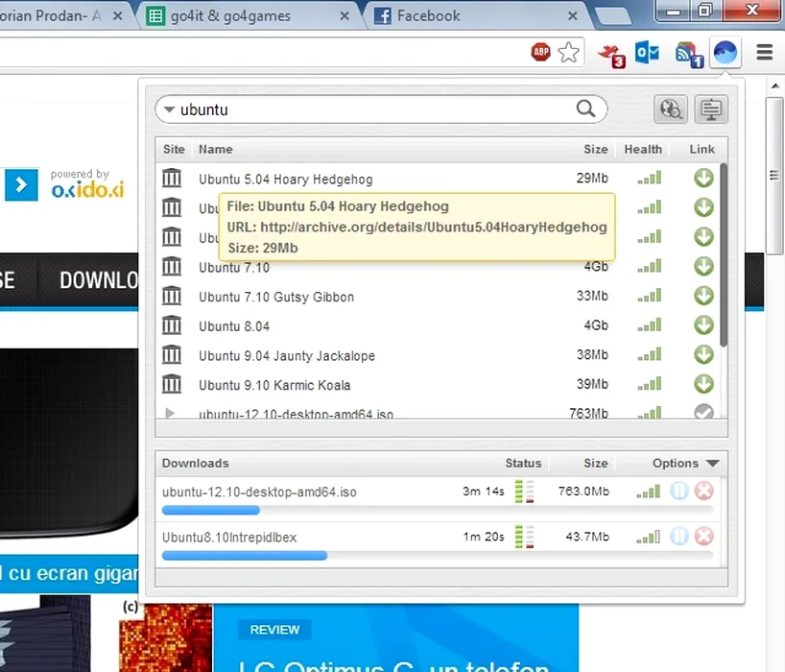Download Ubuntu 9.10 Karmic Koala via green arrow
This screenshot has width=785, height=672.
pos(703,385)
